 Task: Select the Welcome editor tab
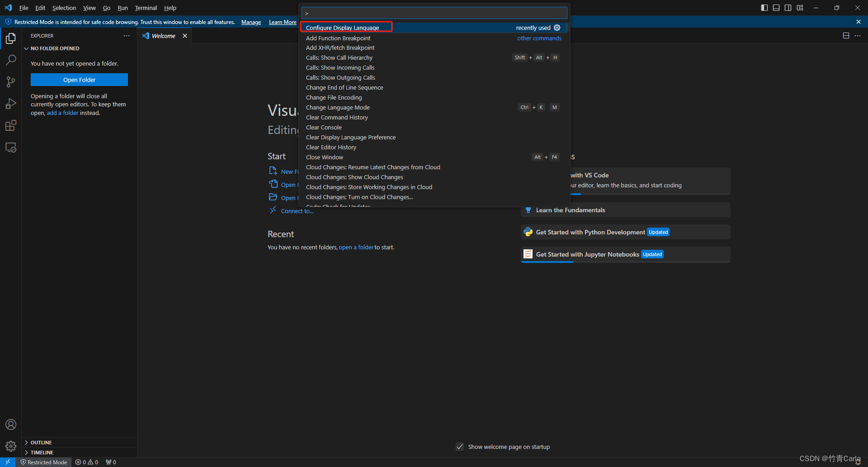click(x=164, y=36)
